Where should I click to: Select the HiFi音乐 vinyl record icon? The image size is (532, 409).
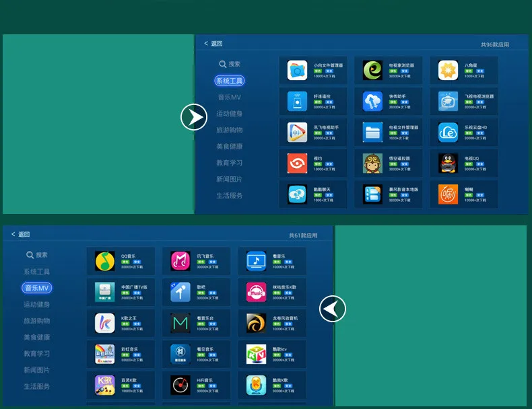click(180, 385)
